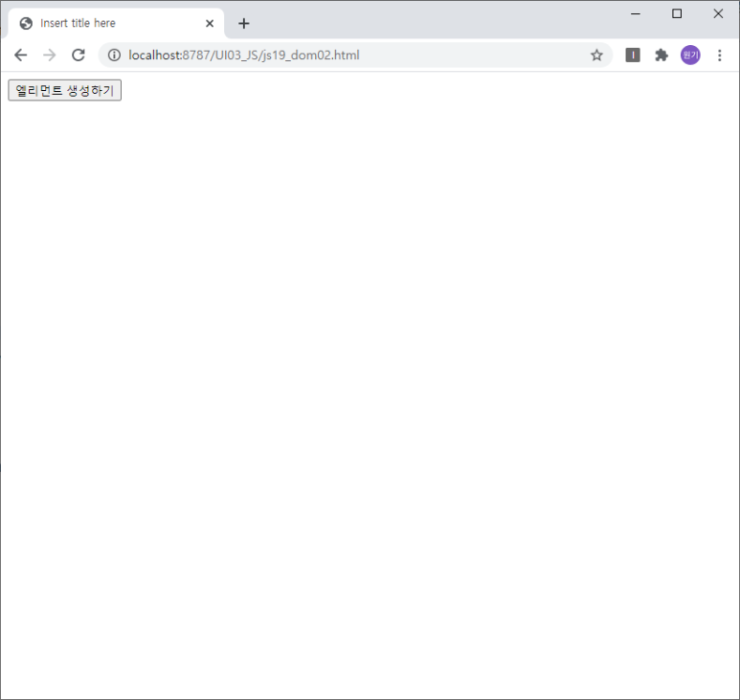Minimize the browser window

coord(636,13)
